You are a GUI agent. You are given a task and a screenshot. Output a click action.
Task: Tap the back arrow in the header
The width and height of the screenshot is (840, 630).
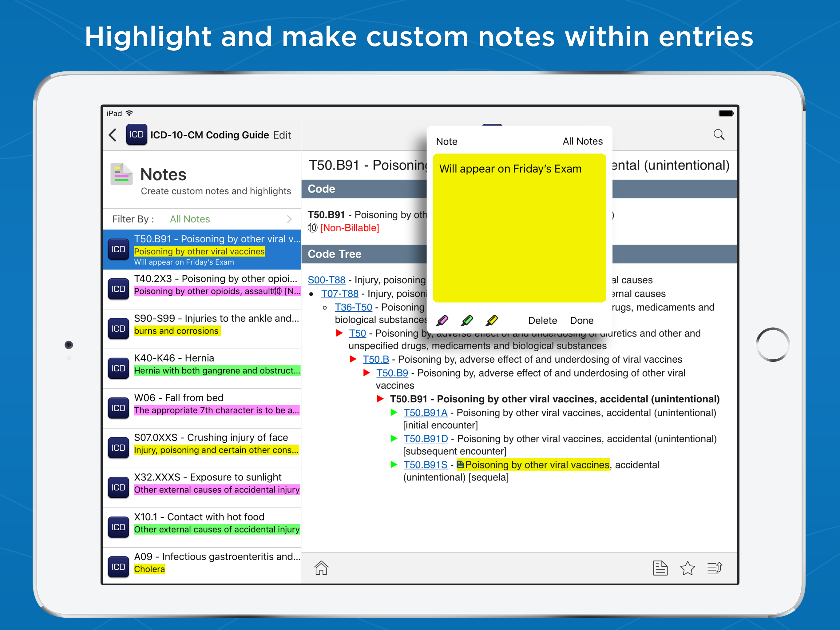point(113,135)
